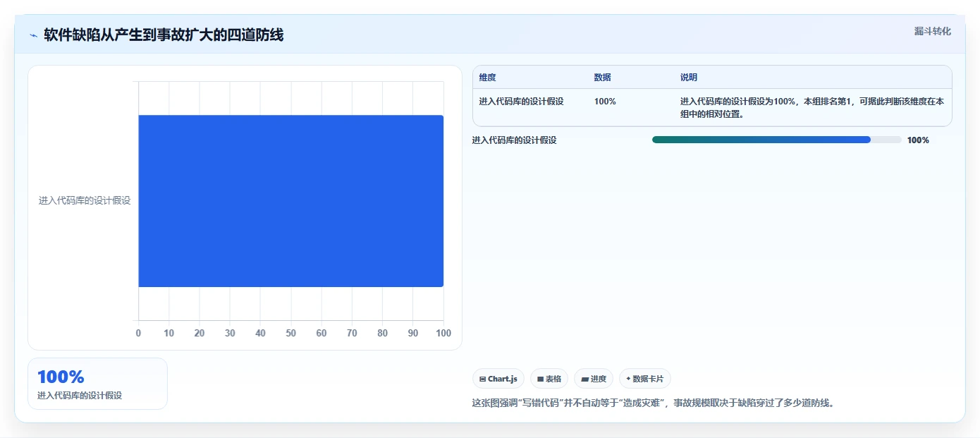Click the 100% cell in table row
This screenshot has width=980, height=438.
tap(605, 102)
